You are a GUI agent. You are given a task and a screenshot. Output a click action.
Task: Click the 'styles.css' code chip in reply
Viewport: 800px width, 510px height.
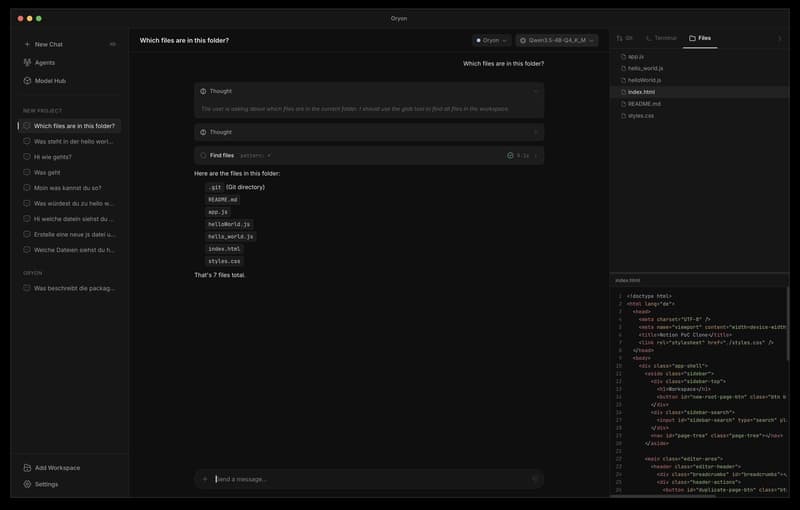click(224, 261)
